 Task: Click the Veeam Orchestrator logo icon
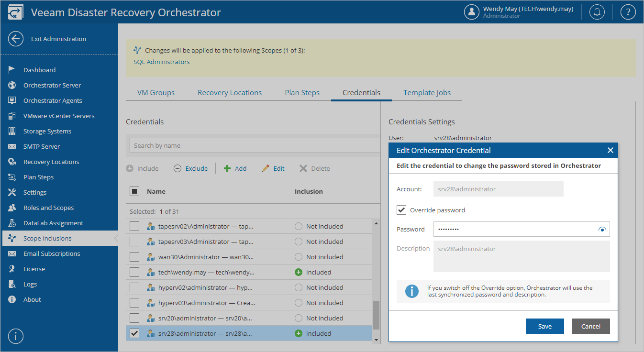tap(16, 12)
